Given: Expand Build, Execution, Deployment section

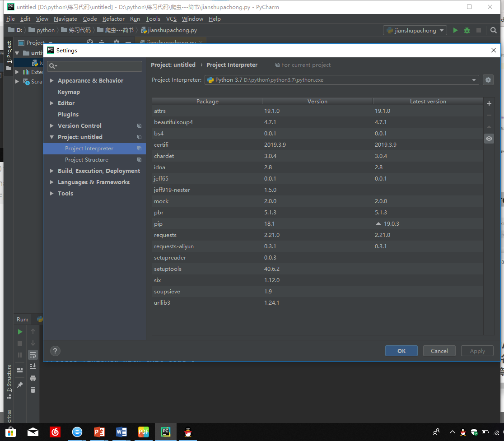Looking at the screenshot, I should (x=52, y=171).
